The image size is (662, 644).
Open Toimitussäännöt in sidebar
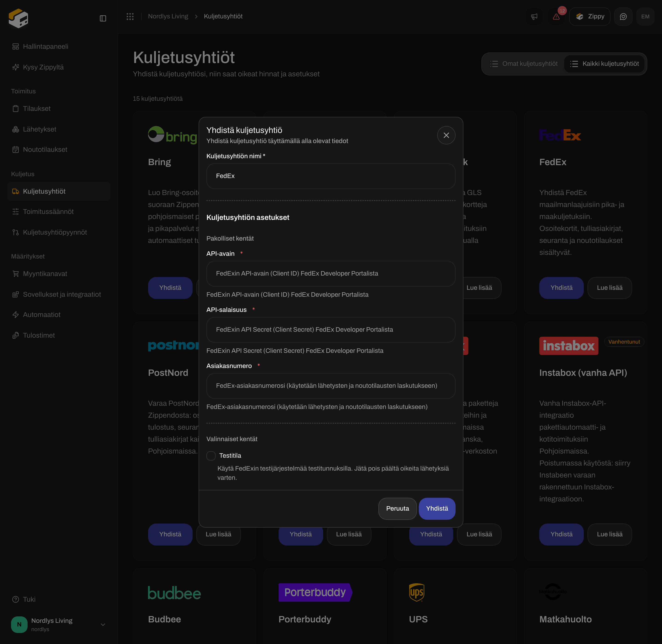[59, 212]
